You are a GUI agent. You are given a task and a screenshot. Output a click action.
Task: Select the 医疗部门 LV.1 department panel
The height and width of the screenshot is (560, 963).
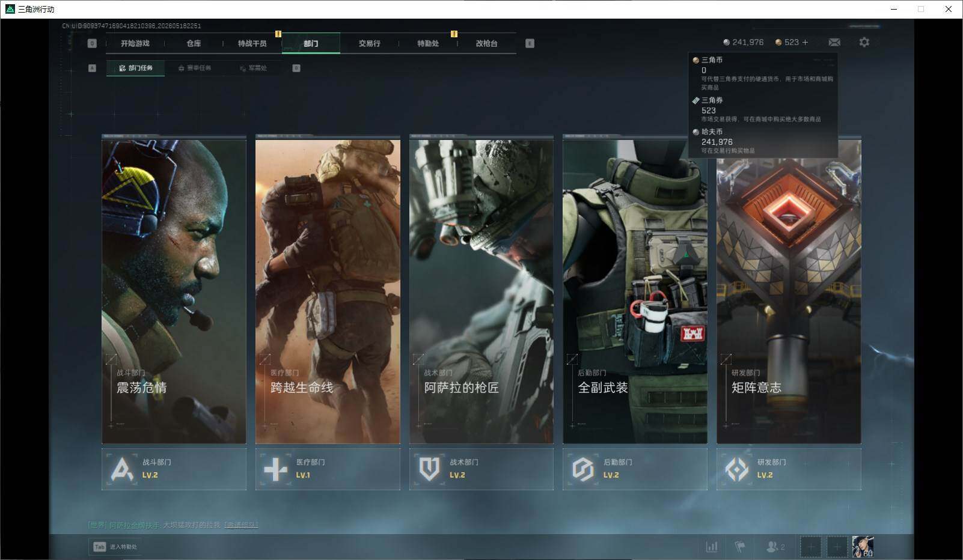click(328, 469)
